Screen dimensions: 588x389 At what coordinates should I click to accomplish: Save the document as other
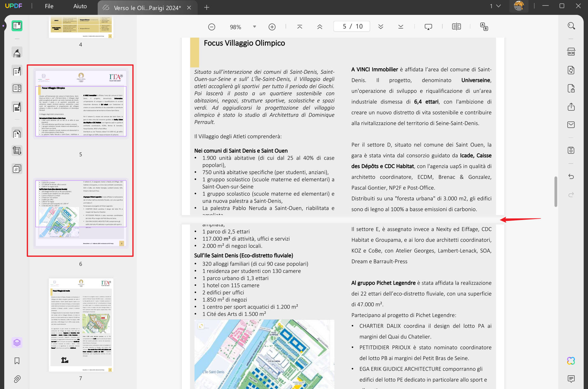571,150
